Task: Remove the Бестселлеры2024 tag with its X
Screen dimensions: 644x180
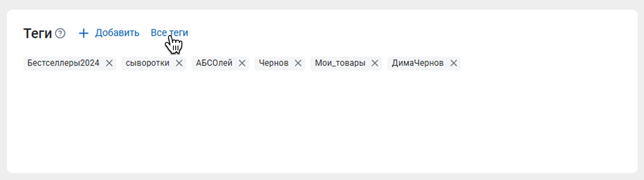Action: pyautogui.click(x=109, y=63)
